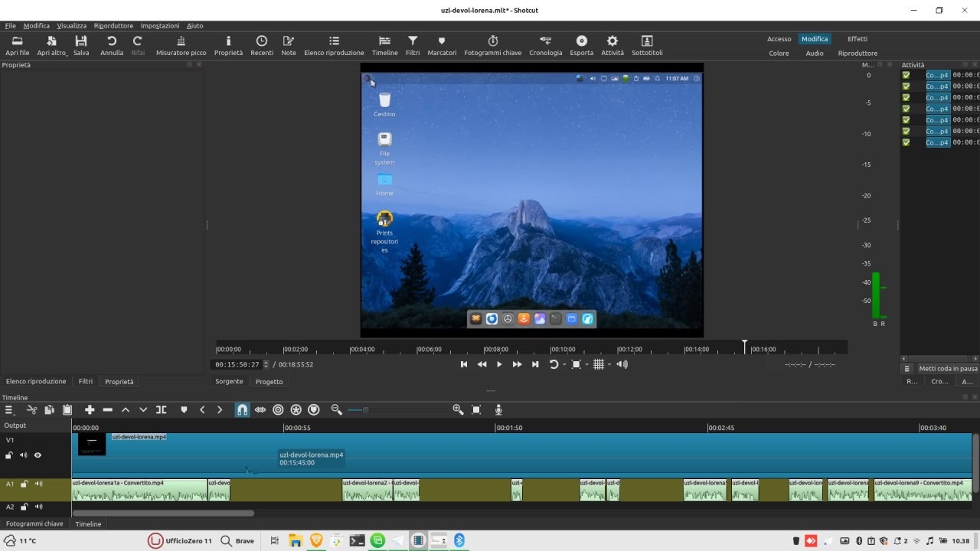Select the Effetti layout button

click(x=857, y=39)
